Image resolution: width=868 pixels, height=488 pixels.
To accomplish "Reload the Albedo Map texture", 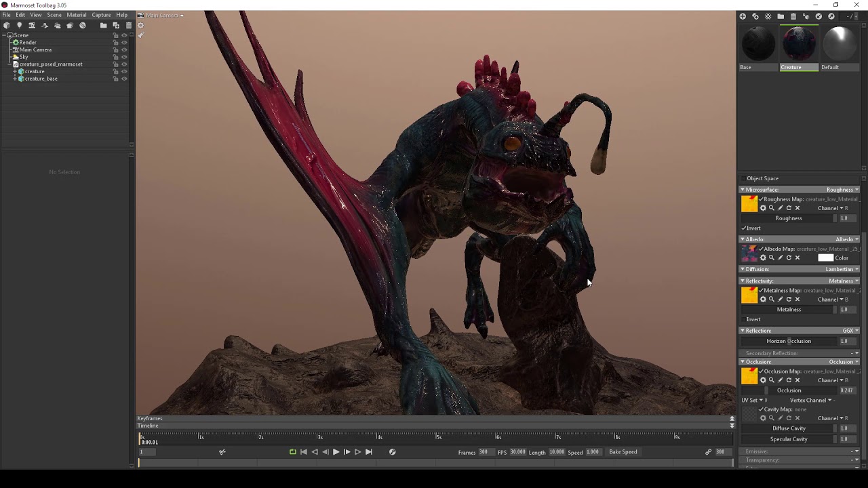I will (x=789, y=258).
